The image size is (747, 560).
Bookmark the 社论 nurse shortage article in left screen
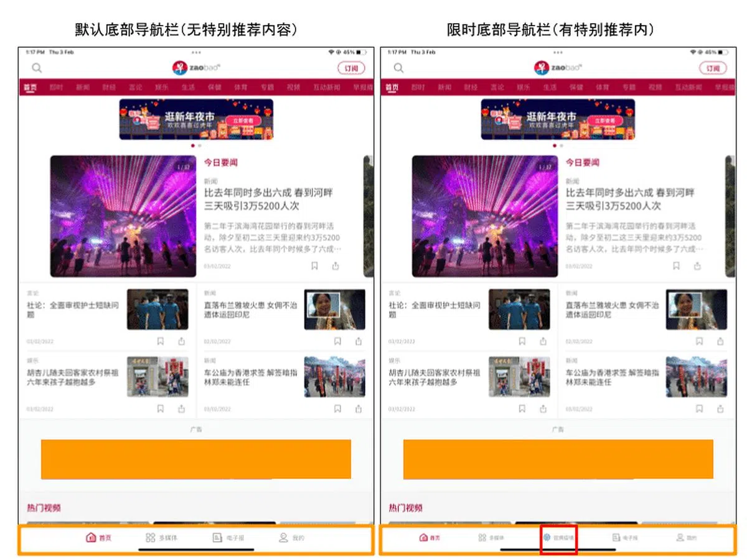click(x=160, y=341)
